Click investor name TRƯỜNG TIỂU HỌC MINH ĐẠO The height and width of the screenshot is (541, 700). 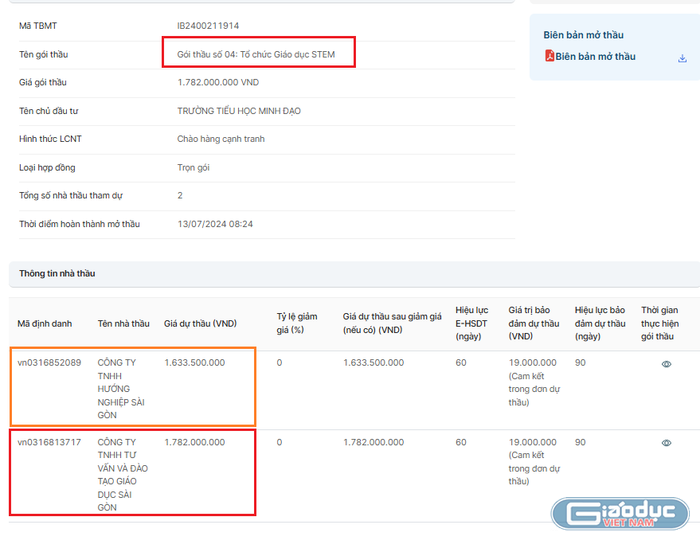tap(238, 110)
